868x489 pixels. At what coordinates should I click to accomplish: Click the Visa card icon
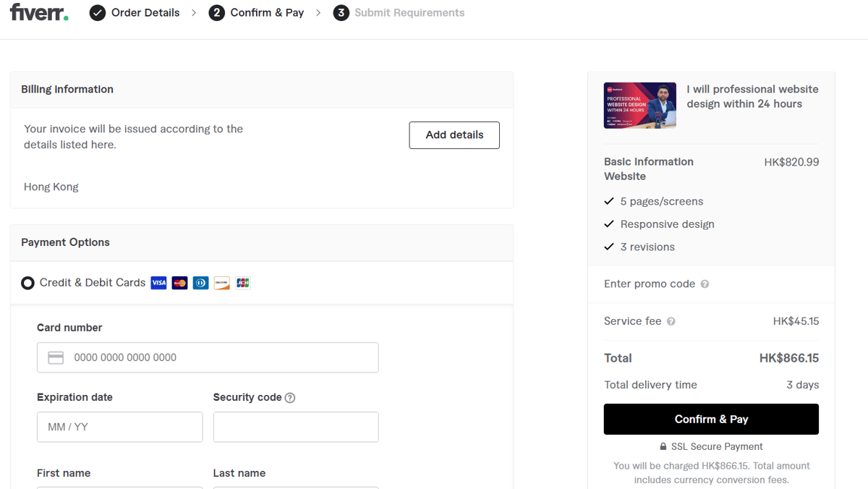coord(158,283)
